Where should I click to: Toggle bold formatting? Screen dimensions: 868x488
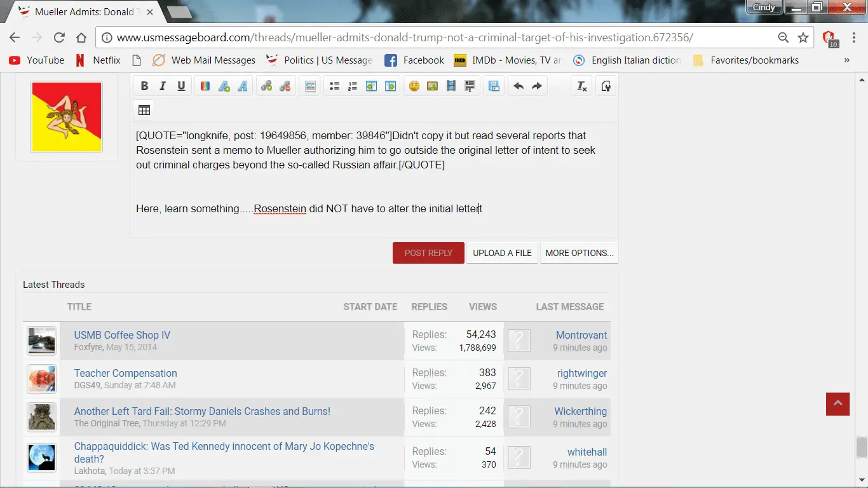[144, 86]
